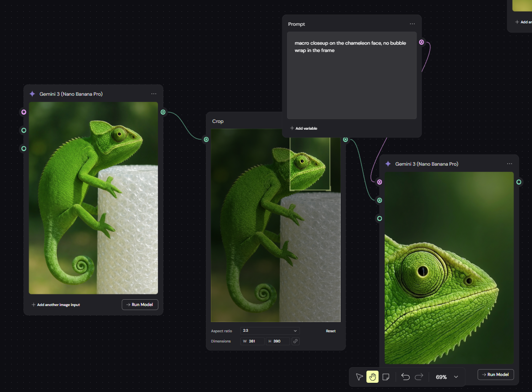
Task: Click the crop selection box over the chameleon's head
Action: (310, 164)
